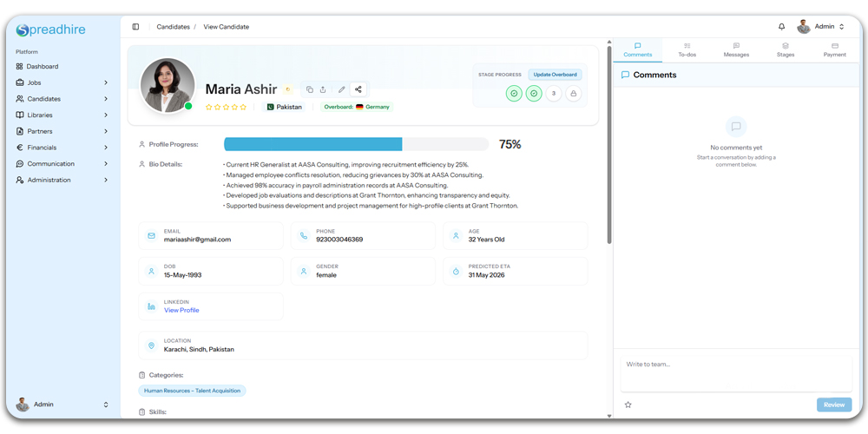Viewport: 868px width, 434px height.
Task: Toggle the first completed stage checkmark
Action: (x=514, y=94)
